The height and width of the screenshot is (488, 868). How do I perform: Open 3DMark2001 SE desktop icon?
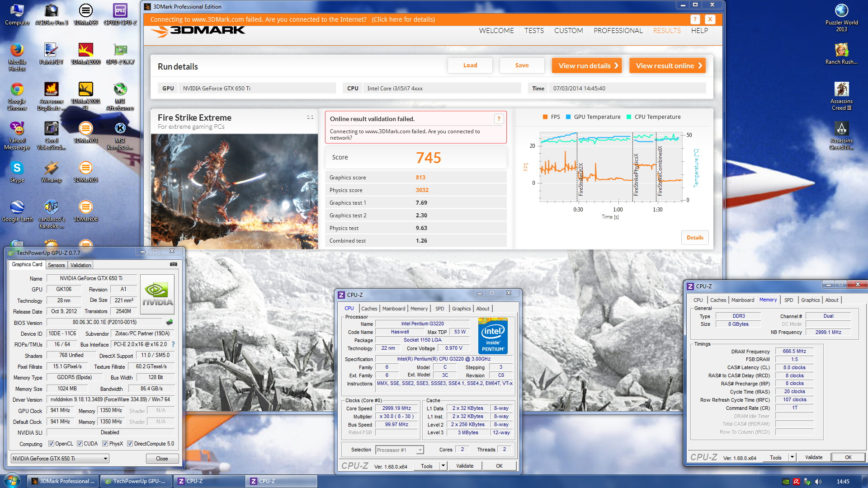(x=85, y=96)
